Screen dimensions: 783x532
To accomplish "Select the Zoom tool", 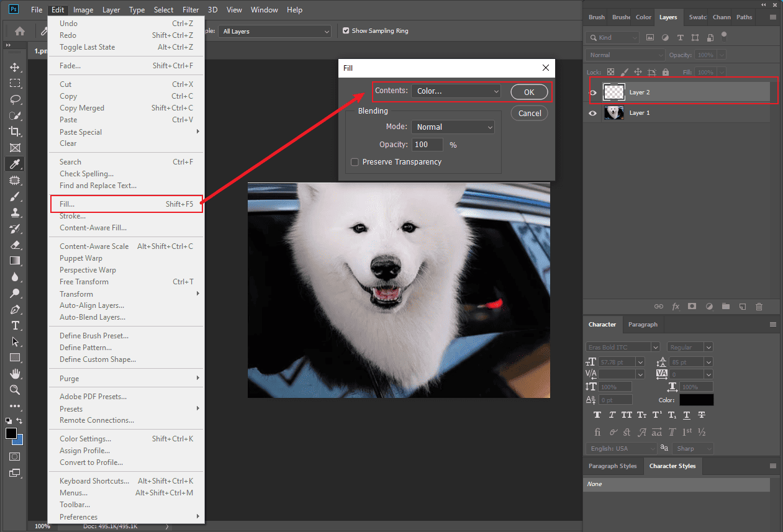I will click(15, 390).
